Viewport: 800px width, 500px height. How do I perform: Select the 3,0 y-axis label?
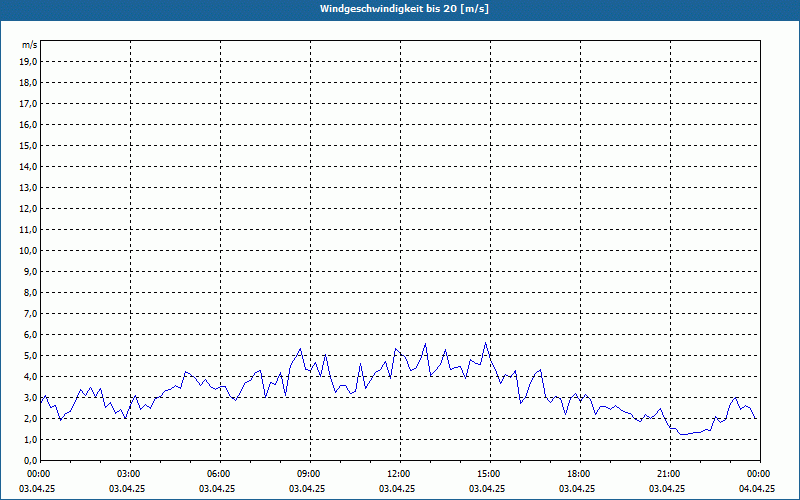31,397
